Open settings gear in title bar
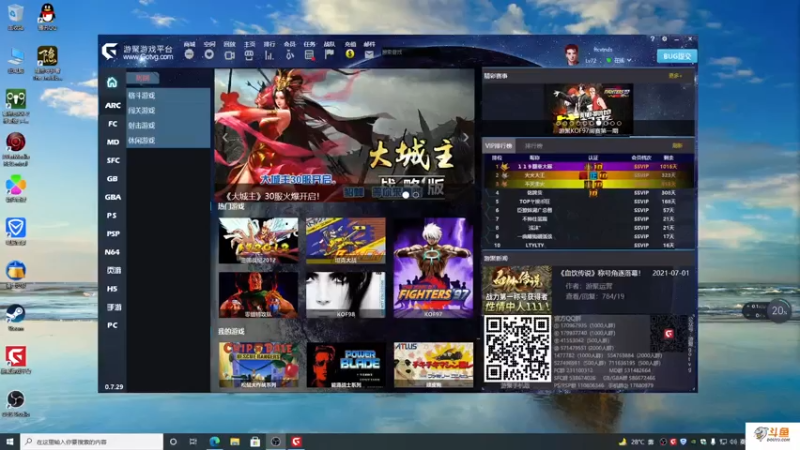The height and width of the screenshot is (450, 800). pyautogui.click(x=664, y=39)
